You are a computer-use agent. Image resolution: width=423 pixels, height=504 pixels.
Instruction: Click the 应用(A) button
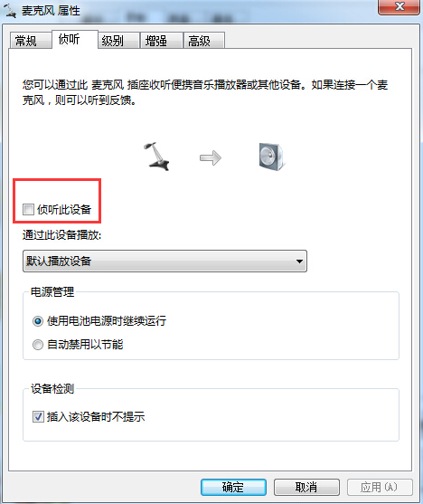pos(380,488)
